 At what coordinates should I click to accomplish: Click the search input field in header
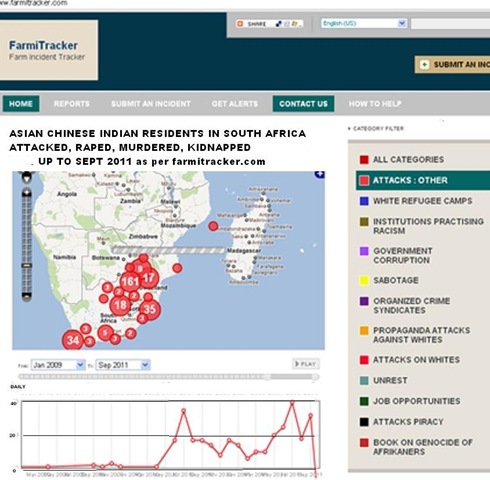point(450,24)
